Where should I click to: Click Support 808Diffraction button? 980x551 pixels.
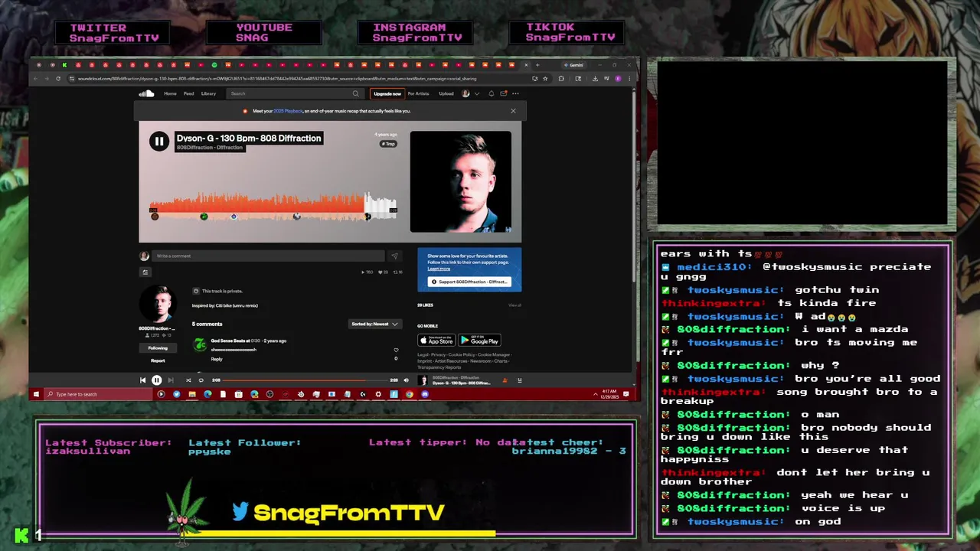coord(469,282)
